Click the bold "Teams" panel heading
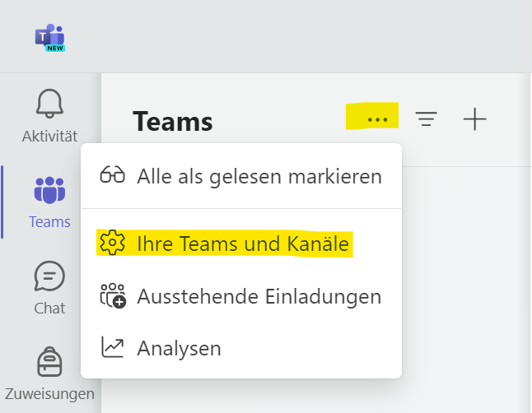 click(173, 122)
